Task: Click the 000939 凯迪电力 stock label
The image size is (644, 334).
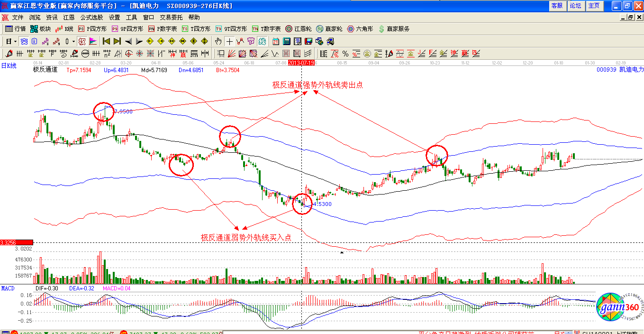Action: (x=619, y=69)
